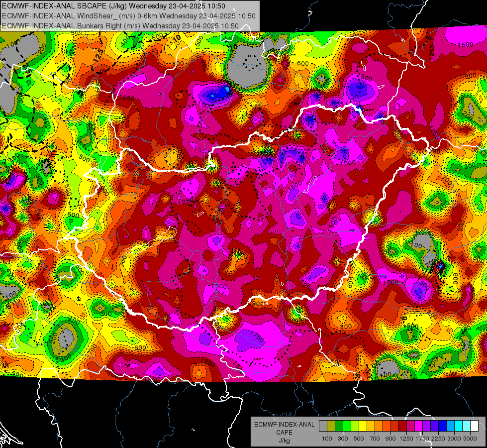Click the SBCAPE (J/kg) header line

point(114,6)
